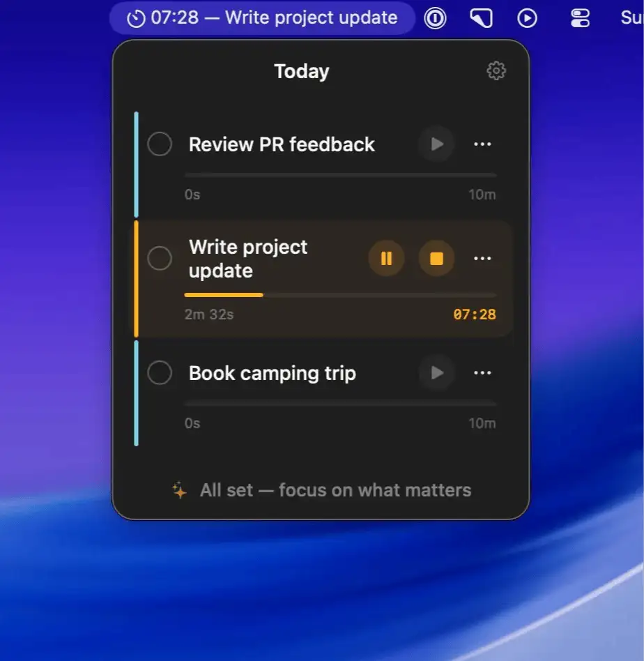Click the Write project update progress bar
The width and height of the screenshot is (644, 661).
point(340,295)
